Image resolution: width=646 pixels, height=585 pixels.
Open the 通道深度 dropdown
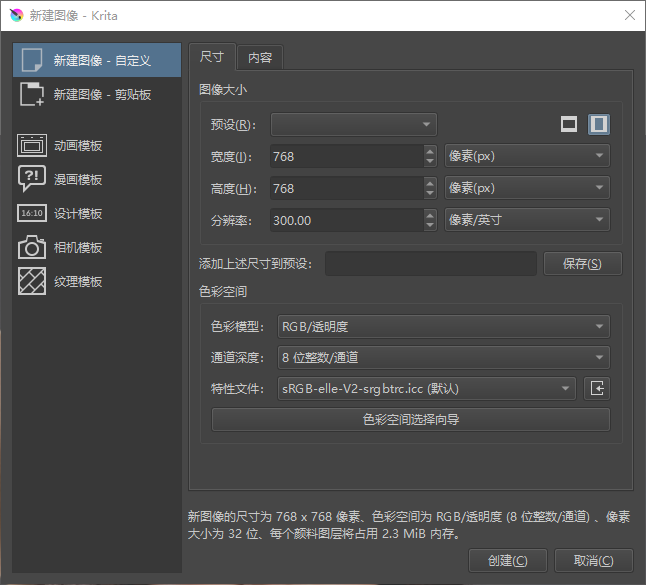pos(444,357)
